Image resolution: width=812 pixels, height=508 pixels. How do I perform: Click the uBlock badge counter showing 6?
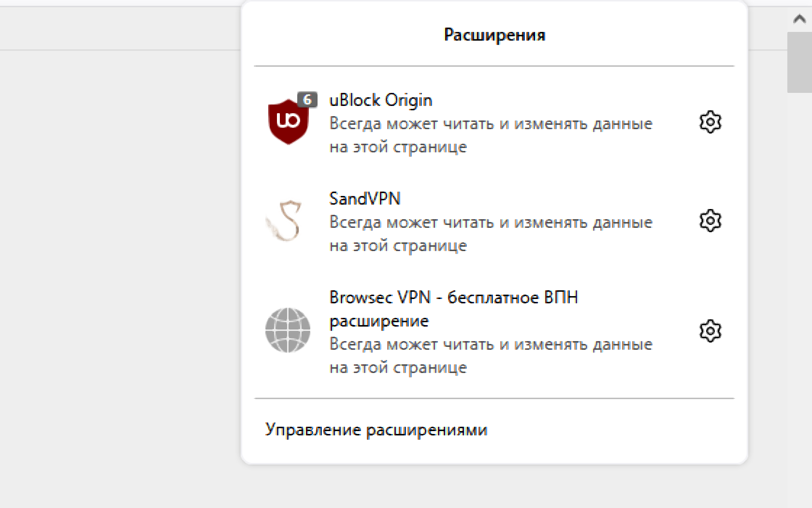pyautogui.click(x=307, y=100)
